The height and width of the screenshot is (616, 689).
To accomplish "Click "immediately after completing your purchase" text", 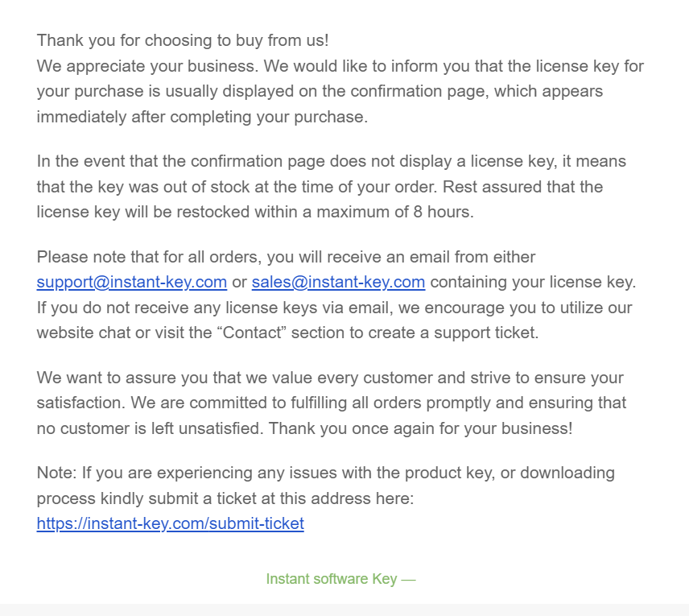I will pyautogui.click(x=201, y=117).
